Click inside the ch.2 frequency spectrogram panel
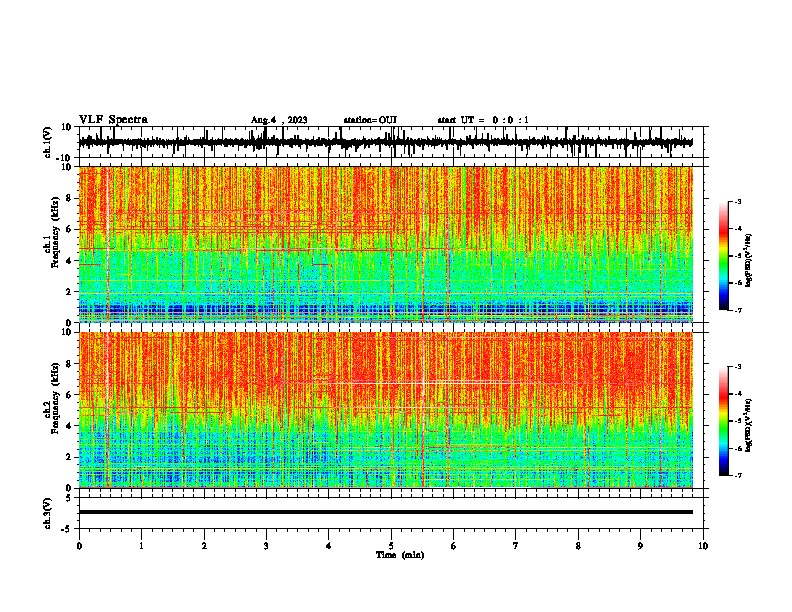The image size is (792, 612). tap(385, 410)
